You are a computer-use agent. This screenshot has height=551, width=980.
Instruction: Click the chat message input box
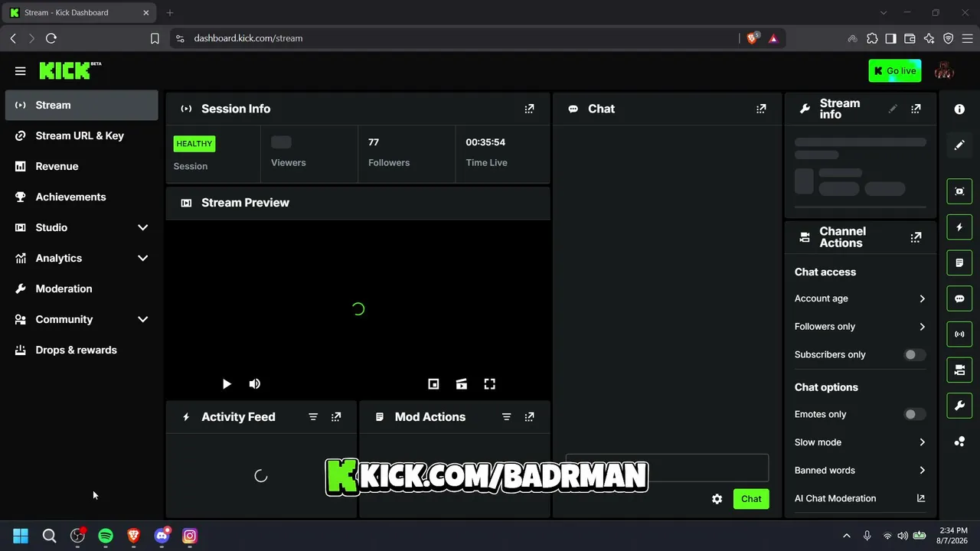[667, 468]
